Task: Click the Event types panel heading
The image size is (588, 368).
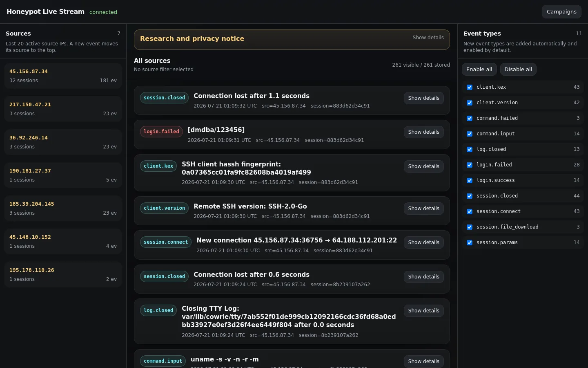Action: coord(482,34)
